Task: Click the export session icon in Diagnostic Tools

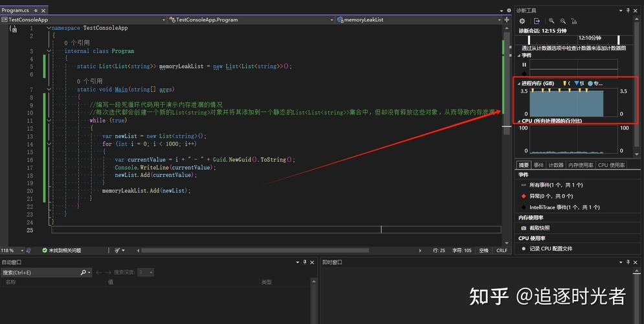Action: [x=537, y=21]
